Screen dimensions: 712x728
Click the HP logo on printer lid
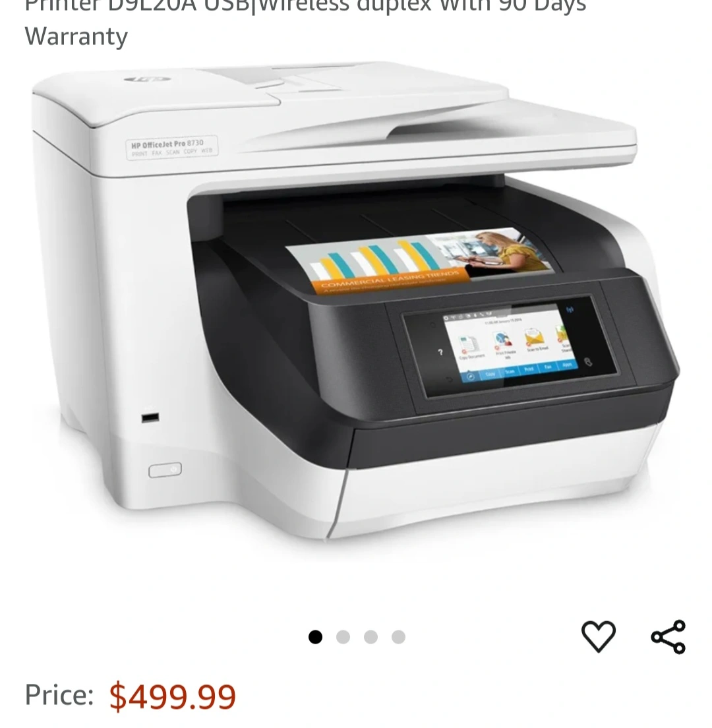(148, 79)
